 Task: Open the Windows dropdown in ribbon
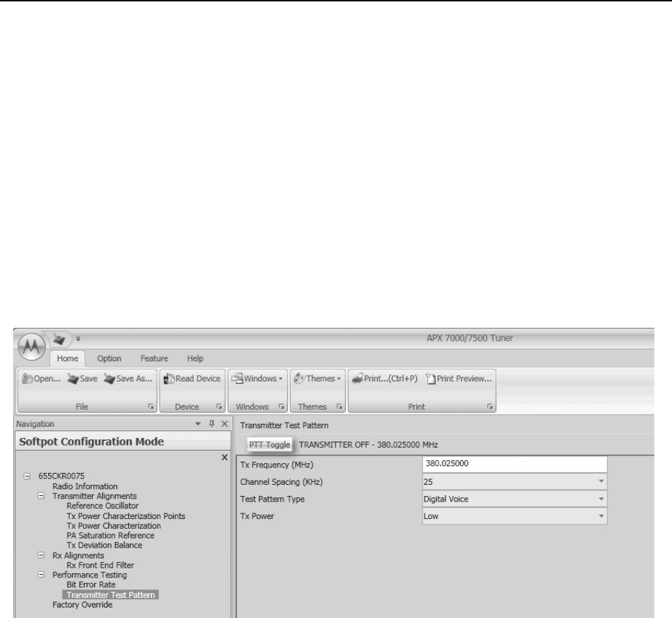tap(257, 379)
